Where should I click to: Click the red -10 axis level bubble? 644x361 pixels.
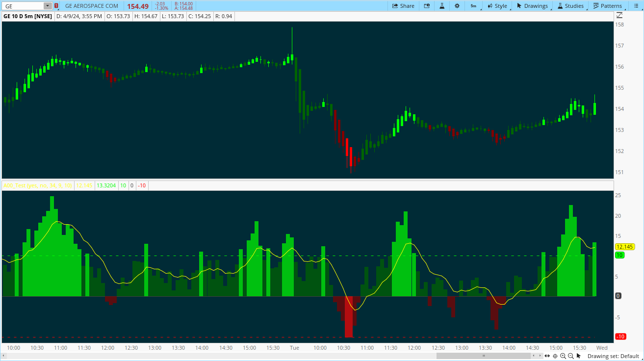point(620,336)
